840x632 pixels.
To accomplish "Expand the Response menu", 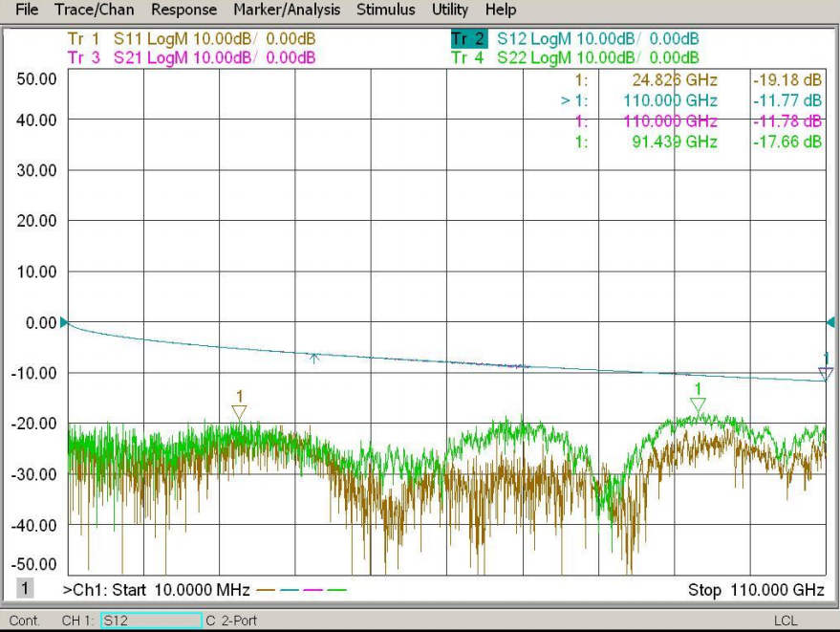I will coord(183,10).
